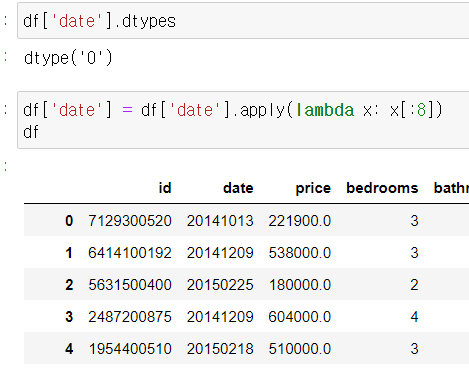Click the standalone df line in second cell
The image size is (469, 368).
[31, 132]
